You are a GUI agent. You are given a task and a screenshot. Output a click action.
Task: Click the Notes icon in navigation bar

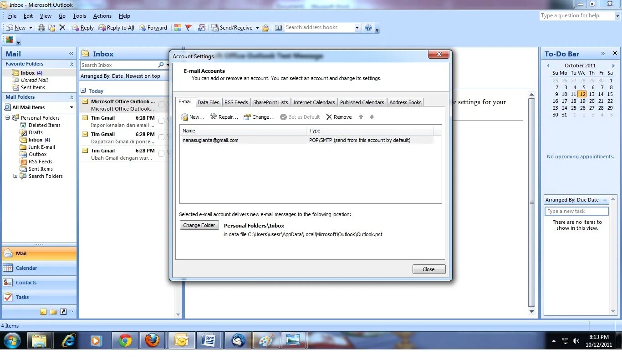43,312
